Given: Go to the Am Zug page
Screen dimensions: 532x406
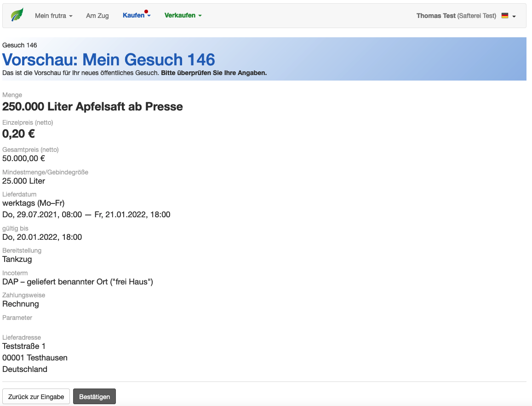Looking at the screenshot, I should point(97,16).
